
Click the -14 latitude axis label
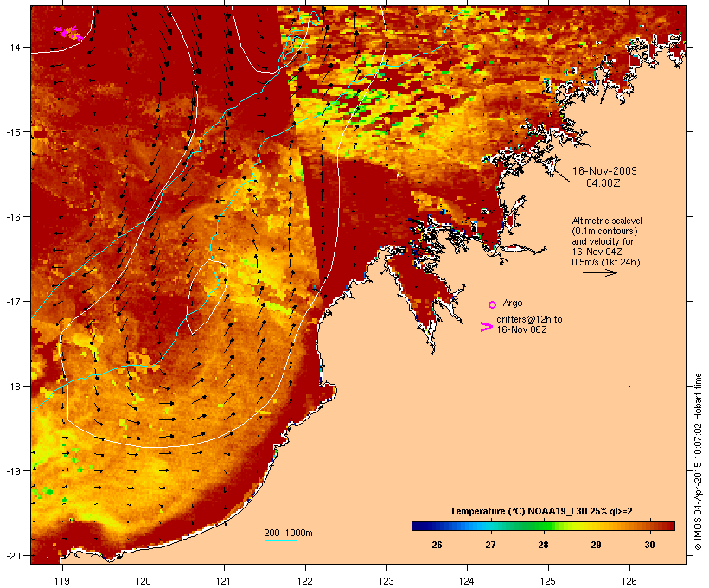(12, 47)
